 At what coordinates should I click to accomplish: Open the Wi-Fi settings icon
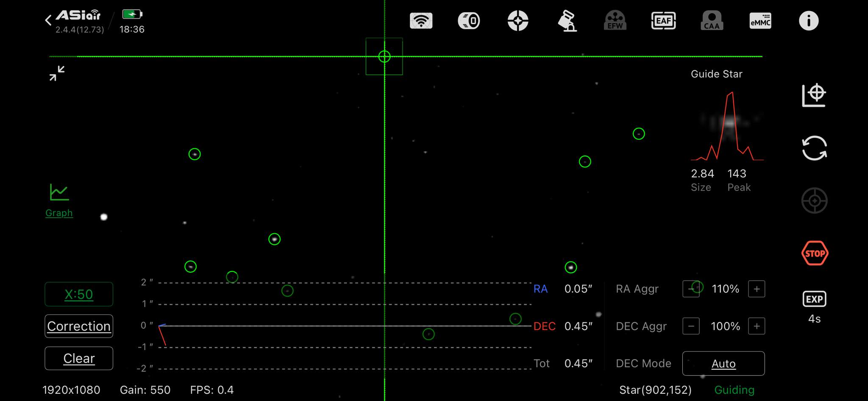click(421, 21)
